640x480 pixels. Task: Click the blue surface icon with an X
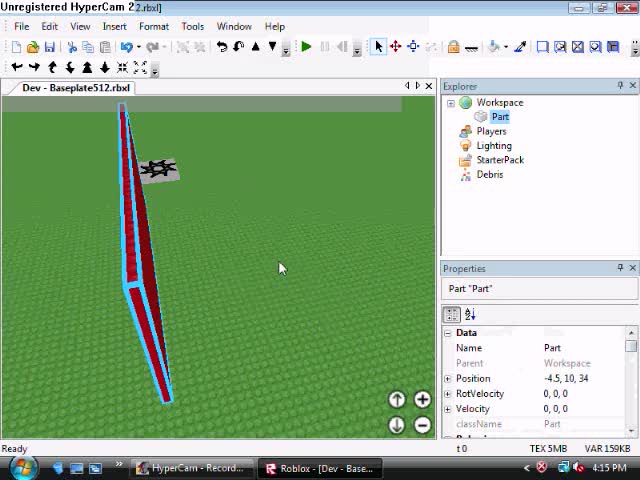click(x=578, y=47)
